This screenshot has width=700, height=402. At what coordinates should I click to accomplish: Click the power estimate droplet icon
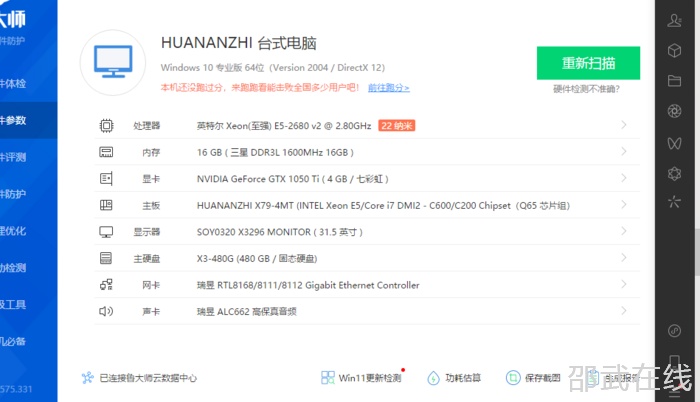tap(433, 378)
